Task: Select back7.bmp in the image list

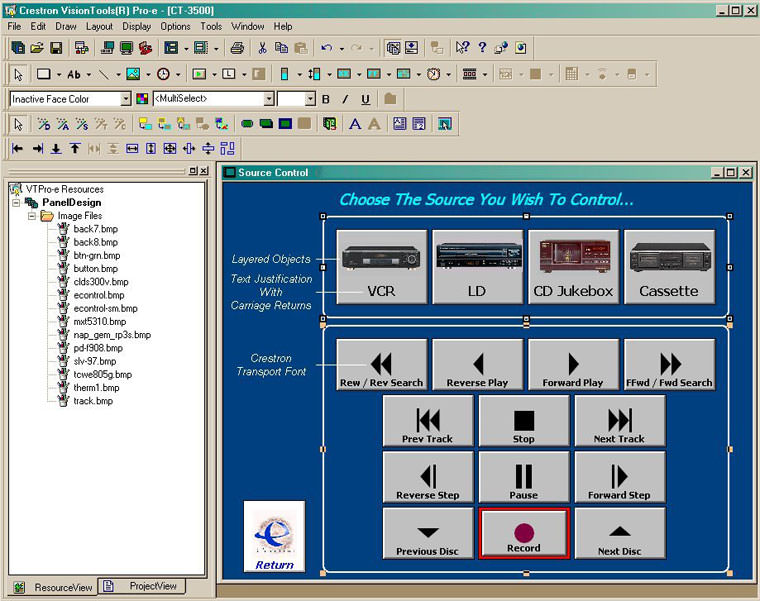Action: point(95,229)
